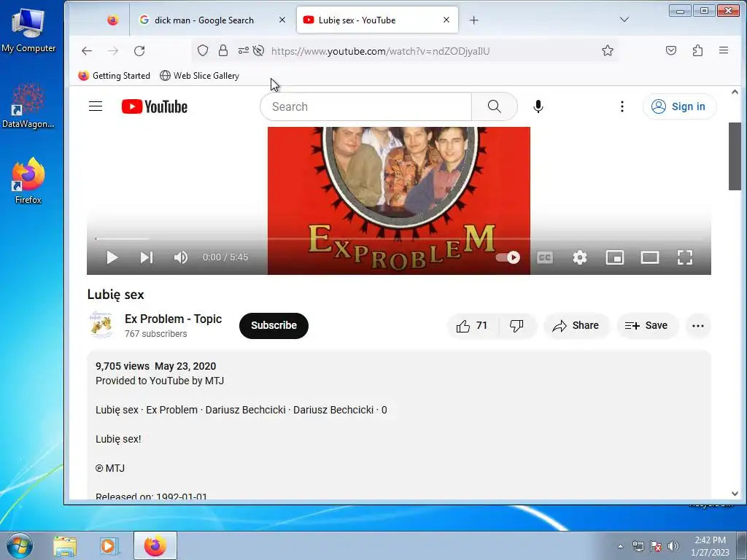Viewport: 747px width, 560px height.
Task: List all tabs dropdown arrow
Action: [624, 20]
